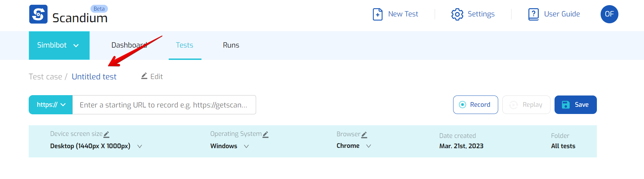This screenshot has height=179, width=644.
Task: Go to the Runs tab
Action: pos(231,45)
